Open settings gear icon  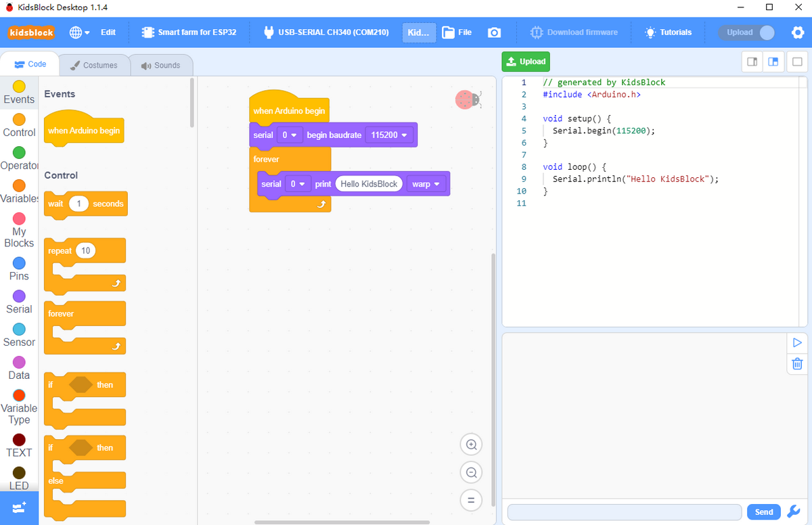point(797,32)
